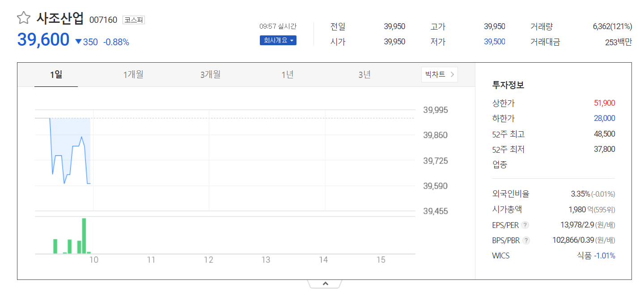
Task: Click the 상한가 value 51,900
Action: point(605,103)
